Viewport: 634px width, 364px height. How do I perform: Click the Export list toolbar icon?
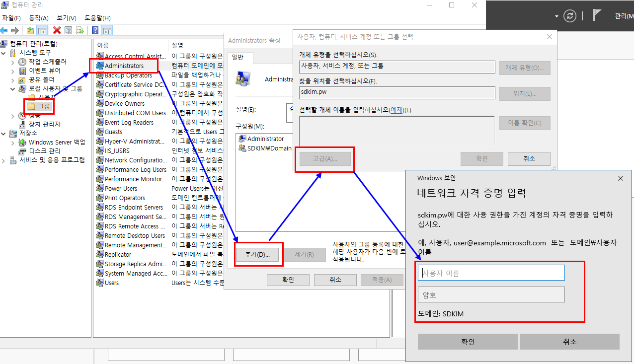point(79,30)
